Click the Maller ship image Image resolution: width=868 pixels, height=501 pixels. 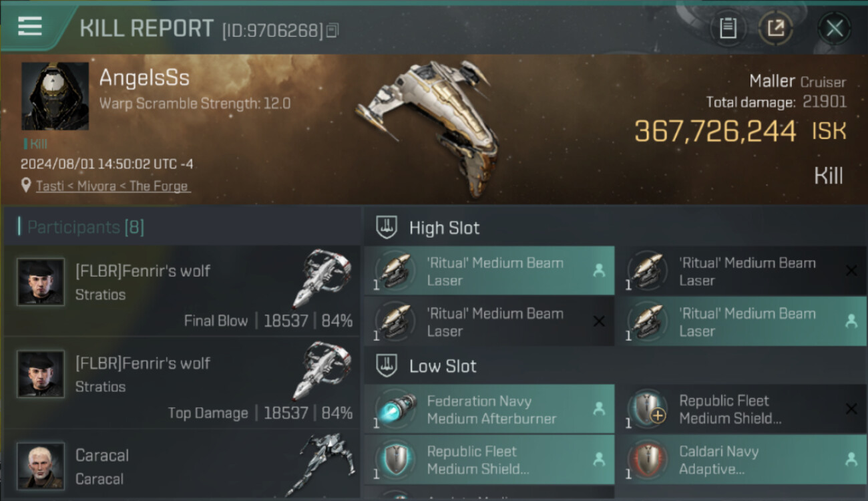(x=427, y=127)
